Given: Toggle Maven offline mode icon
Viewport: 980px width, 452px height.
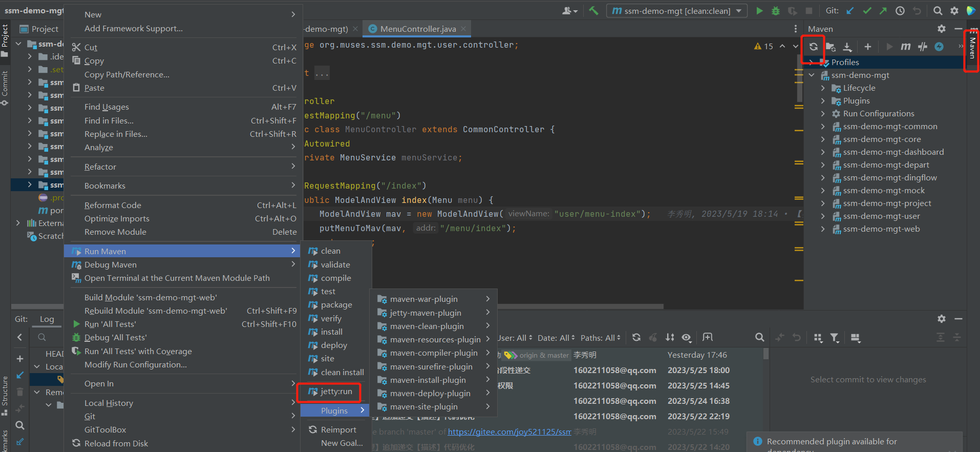Looking at the screenshot, I should 923,47.
